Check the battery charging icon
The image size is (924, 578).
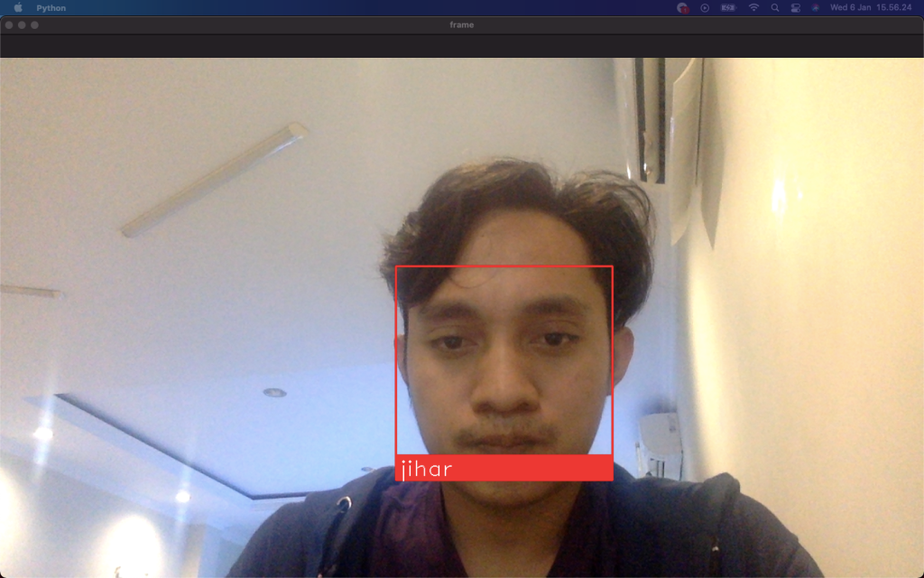click(727, 8)
